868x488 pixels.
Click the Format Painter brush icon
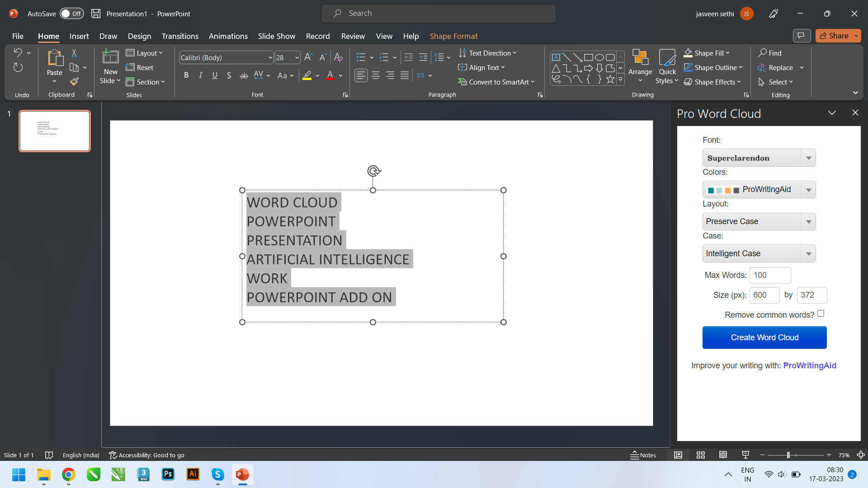coord(74,81)
